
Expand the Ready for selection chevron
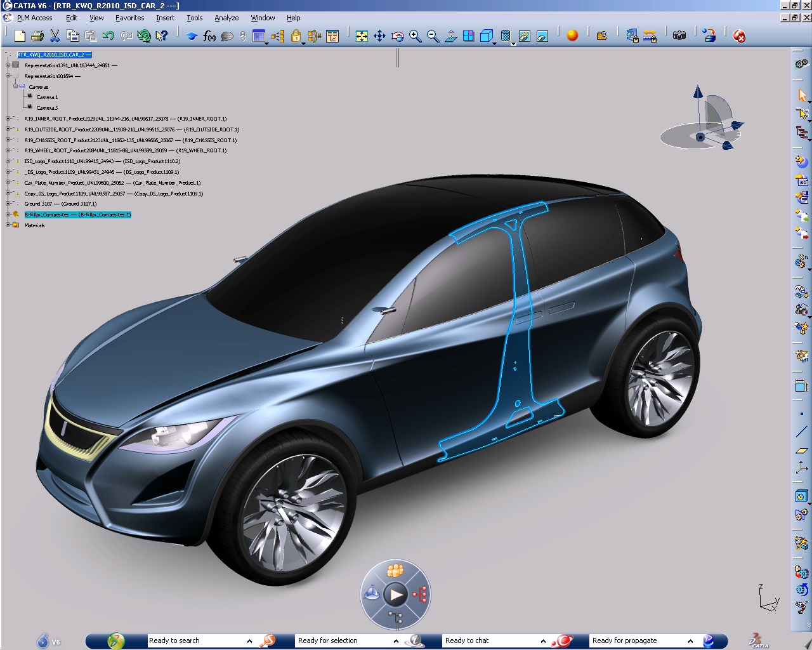point(396,640)
